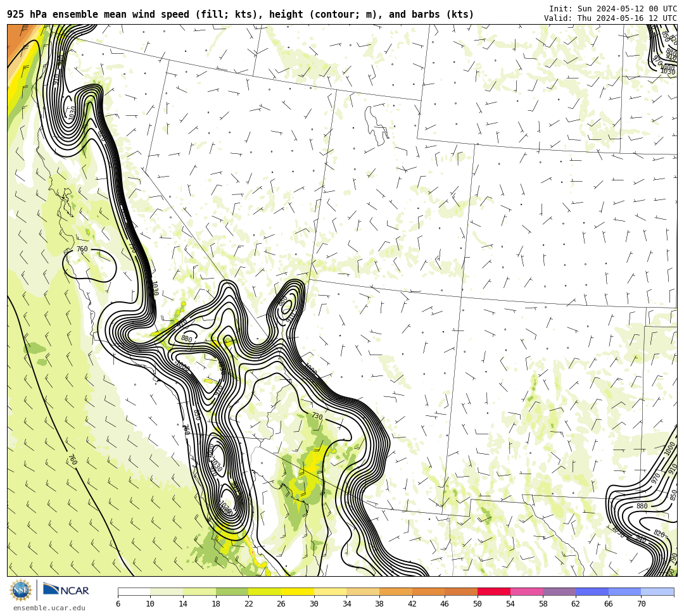684x616 pixels.
Task: Pick the white 6–10 kts colorbar segment
Action: click(x=134, y=591)
